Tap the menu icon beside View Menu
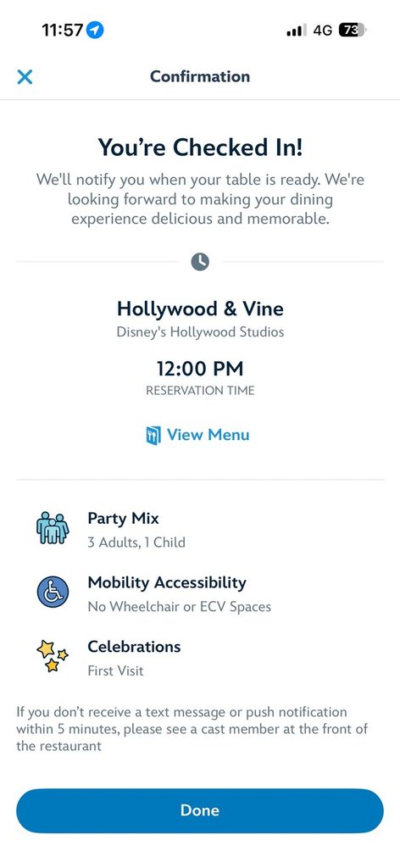 153,435
